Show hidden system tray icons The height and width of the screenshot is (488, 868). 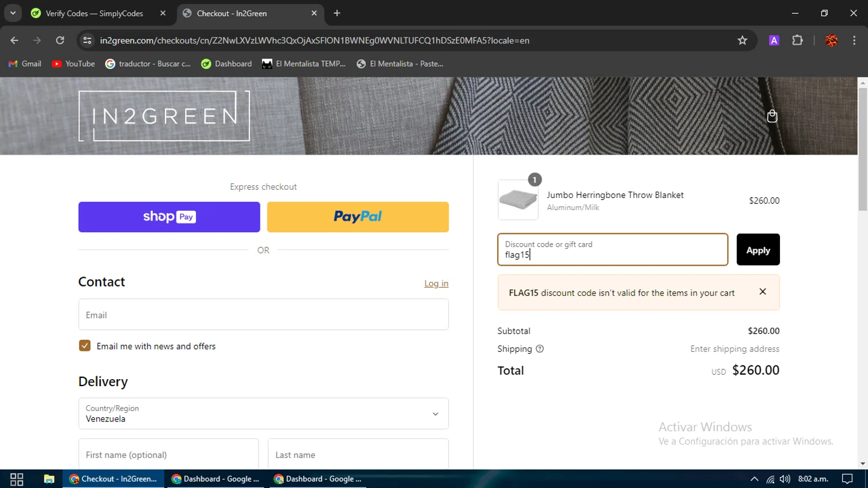(x=754, y=479)
